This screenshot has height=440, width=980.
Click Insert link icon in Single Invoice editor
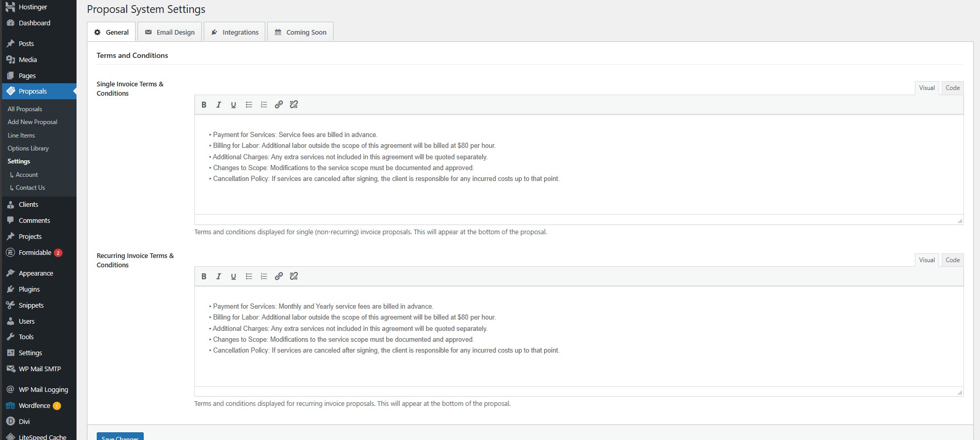pos(279,104)
